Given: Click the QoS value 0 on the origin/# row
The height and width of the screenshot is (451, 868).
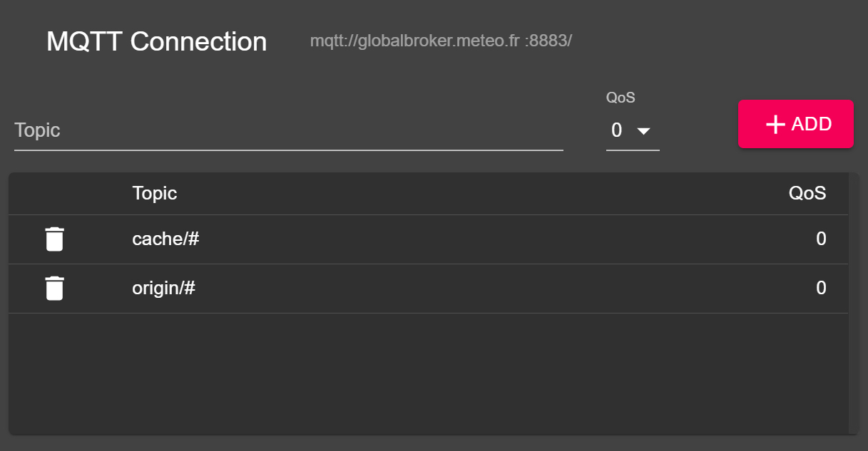Looking at the screenshot, I should 820,289.
